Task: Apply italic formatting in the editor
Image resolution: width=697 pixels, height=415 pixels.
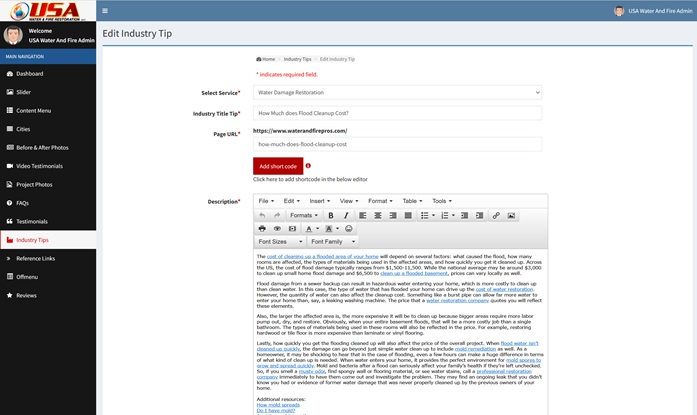Action: click(346, 215)
